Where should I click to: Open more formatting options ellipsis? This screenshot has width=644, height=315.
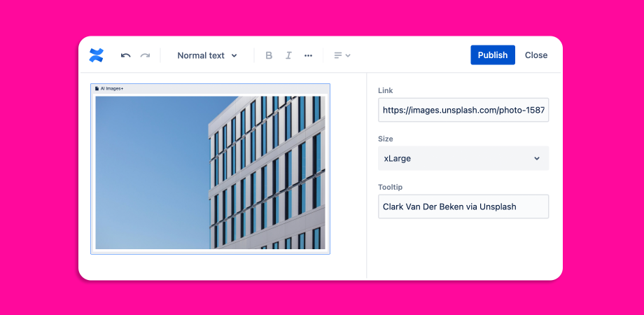click(308, 55)
